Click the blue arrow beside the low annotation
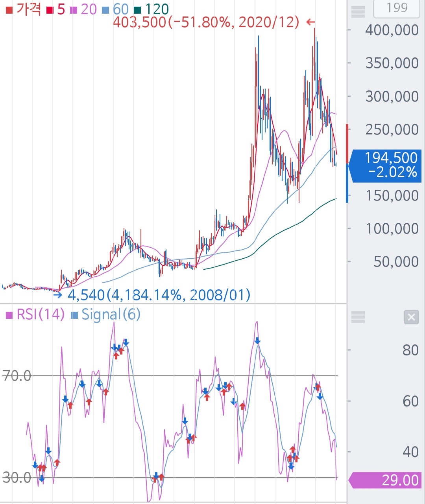This screenshot has height=504, width=425. point(58,295)
